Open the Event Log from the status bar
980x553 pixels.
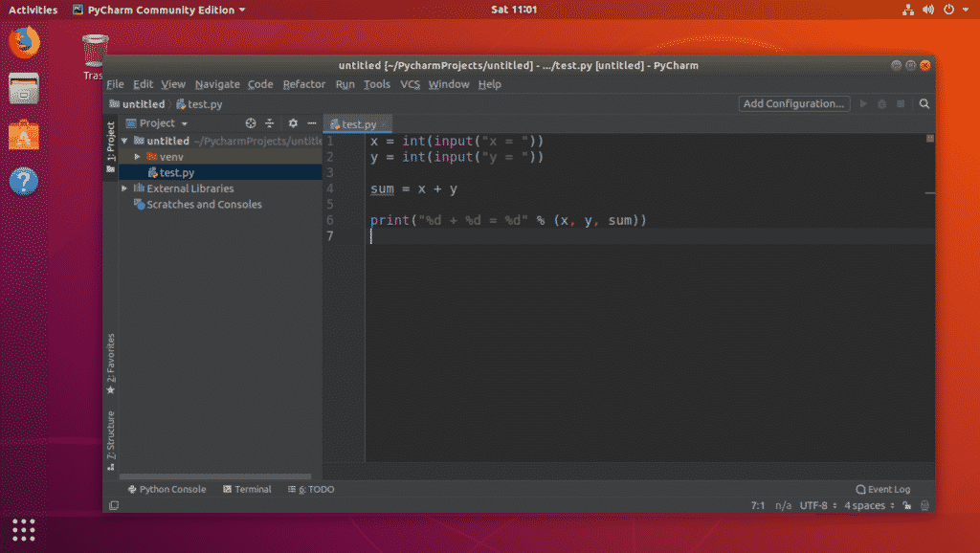882,489
